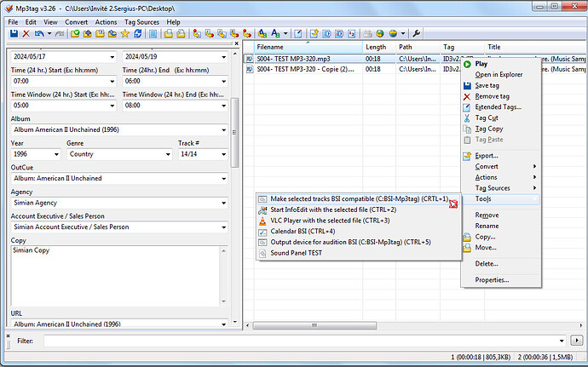Viewport: 588px width, 367px height.
Task: Sort by the Filename column header
Action: [308, 47]
